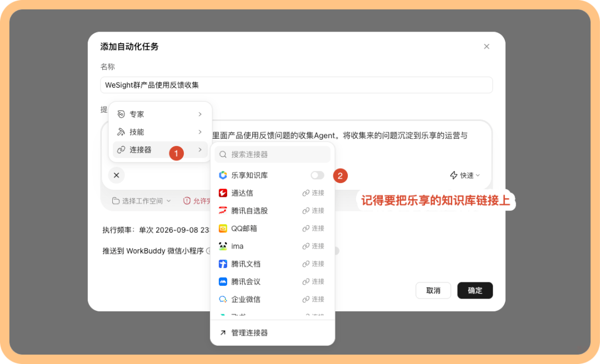Click the red warning icon before 允许
Screen dimensions: 600x364
(x=187, y=201)
